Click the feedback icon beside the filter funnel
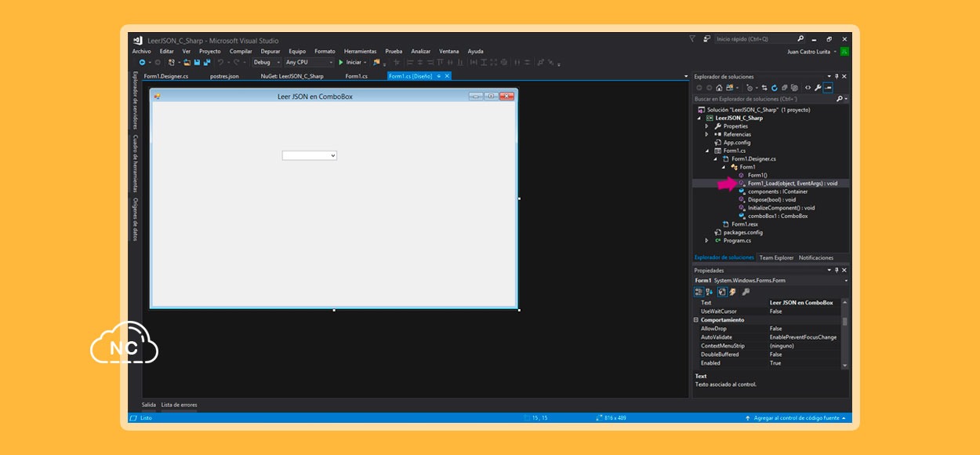This screenshot has height=455, width=980. pyautogui.click(x=707, y=38)
